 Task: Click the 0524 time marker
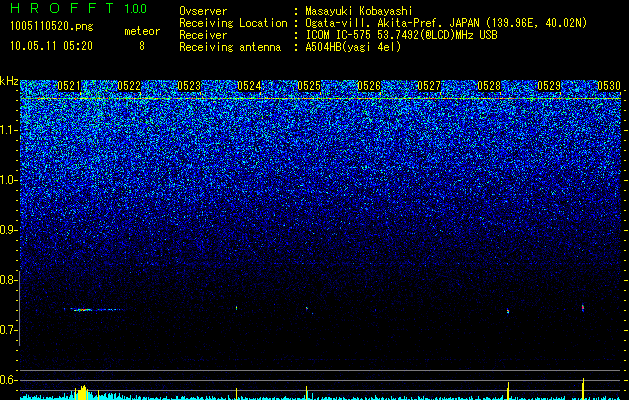[249, 86]
